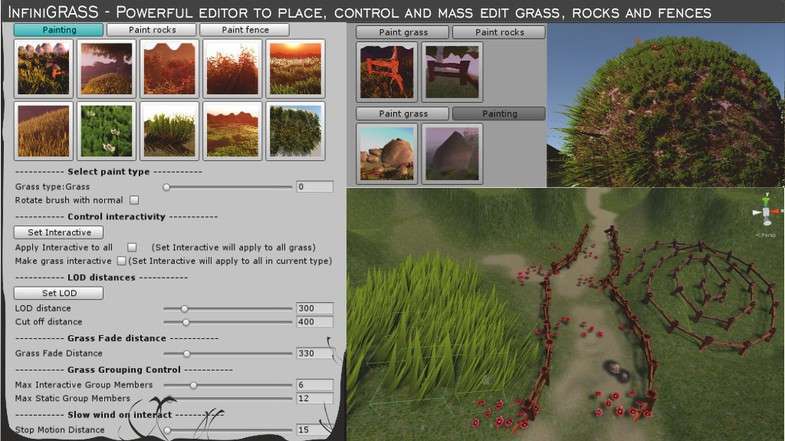The image size is (785, 441).
Task: Pick the dark green round bush brush
Action: coord(295,131)
